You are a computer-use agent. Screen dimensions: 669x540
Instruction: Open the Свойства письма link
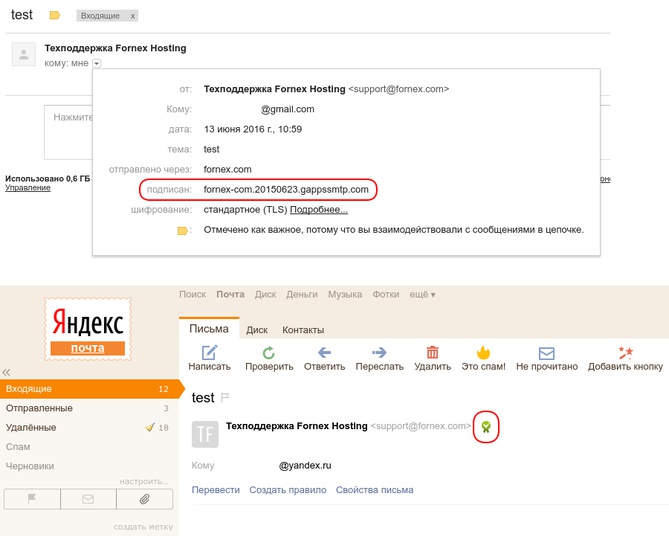pos(374,490)
